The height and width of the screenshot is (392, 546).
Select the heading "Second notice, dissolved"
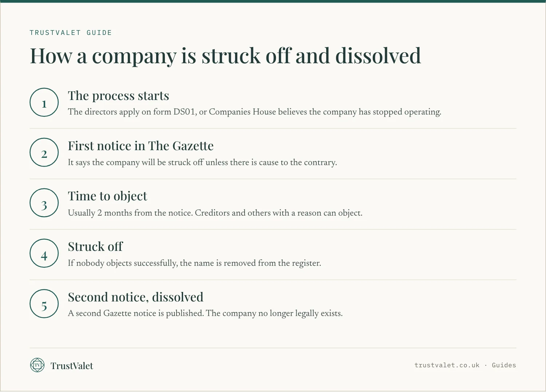tap(136, 297)
